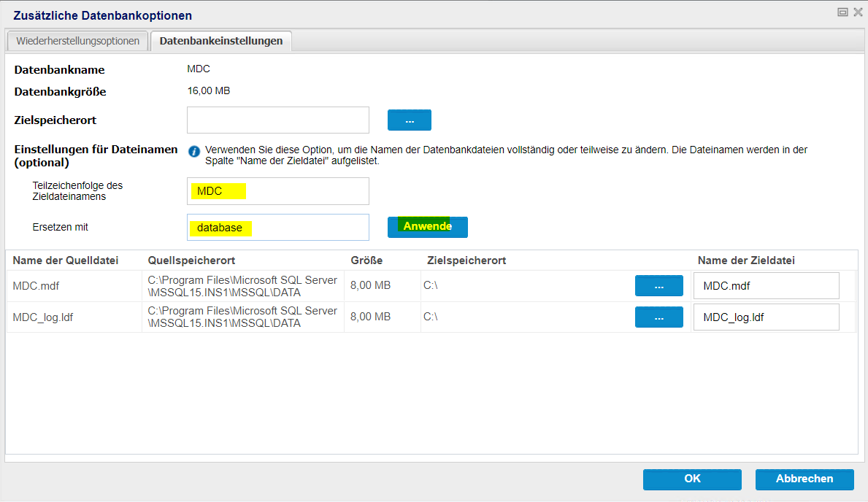Focus the Teilzeichenfolge des Zieldateinamens field
Screen dimensions: 868x502
click(277, 191)
